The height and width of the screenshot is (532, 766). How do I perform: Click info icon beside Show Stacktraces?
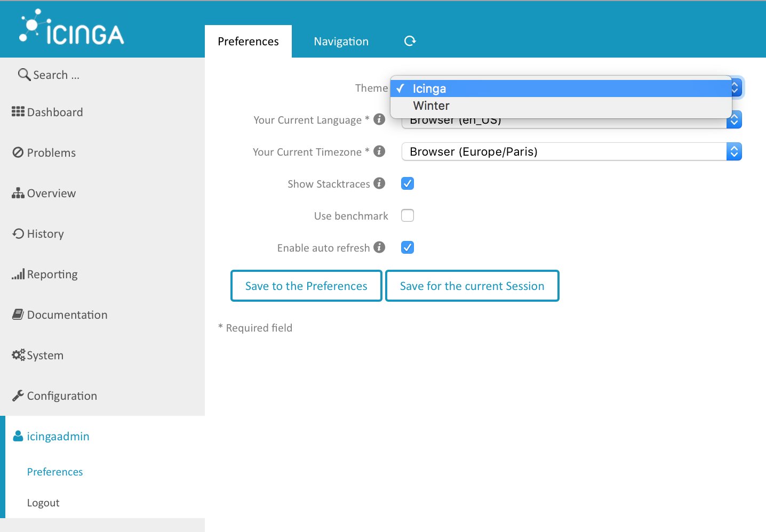coord(379,183)
